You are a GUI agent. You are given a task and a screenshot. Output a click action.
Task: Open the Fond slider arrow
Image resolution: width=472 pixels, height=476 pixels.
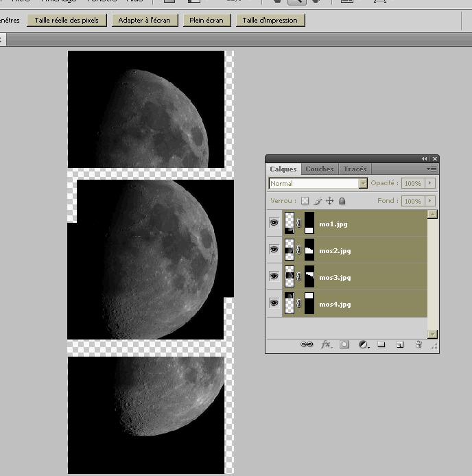click(429, 201)
